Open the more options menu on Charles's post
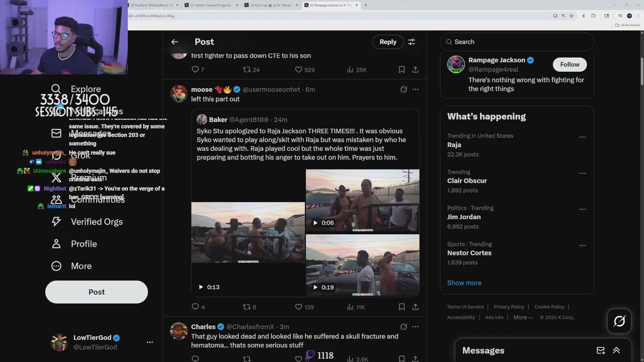The width and height of the screenshot is (644, 362). click(x=415, y=327)
